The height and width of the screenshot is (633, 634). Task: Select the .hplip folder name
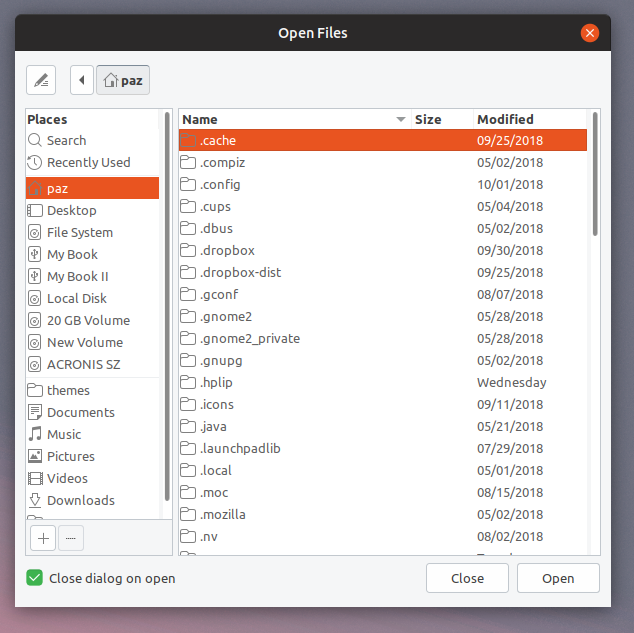pyautogui.click(x=216, y=382)
